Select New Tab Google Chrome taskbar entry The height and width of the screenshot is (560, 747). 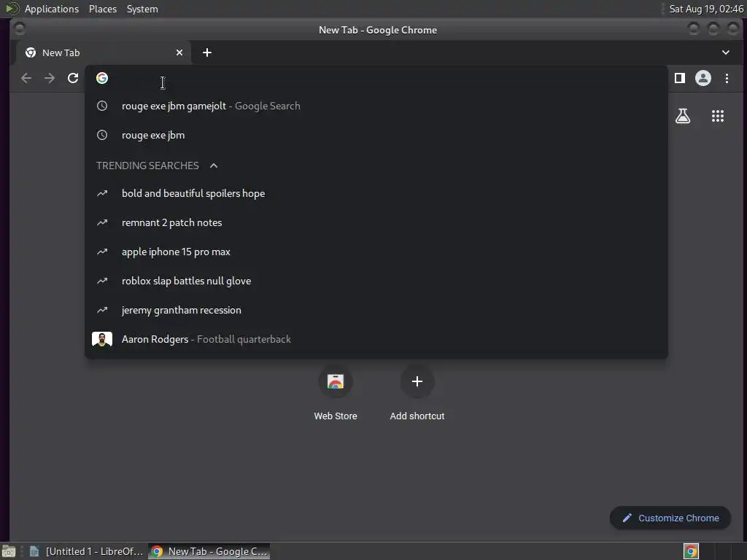209,551
